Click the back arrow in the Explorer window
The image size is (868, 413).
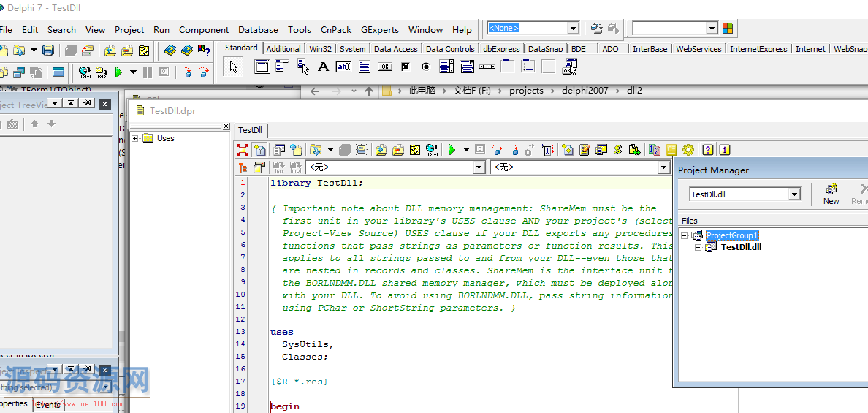click(315, 91)
